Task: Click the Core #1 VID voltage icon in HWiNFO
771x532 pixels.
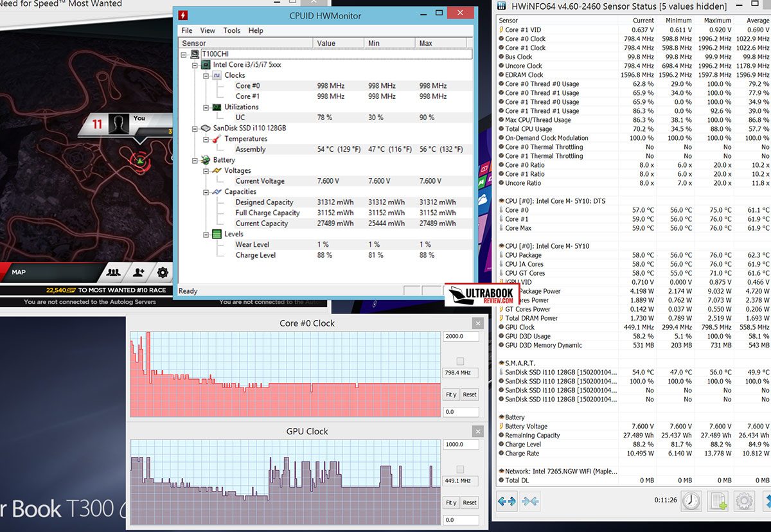Action: (501, 30)
